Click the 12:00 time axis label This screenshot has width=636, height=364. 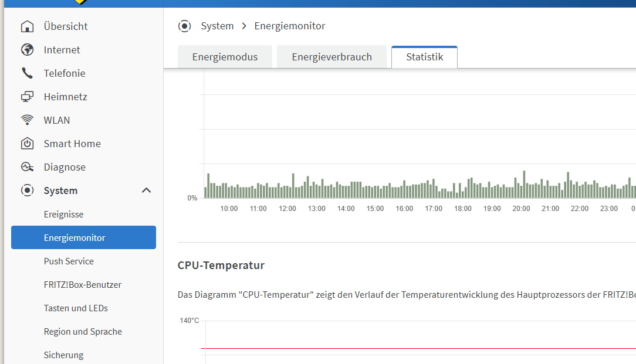click(287, 209)
